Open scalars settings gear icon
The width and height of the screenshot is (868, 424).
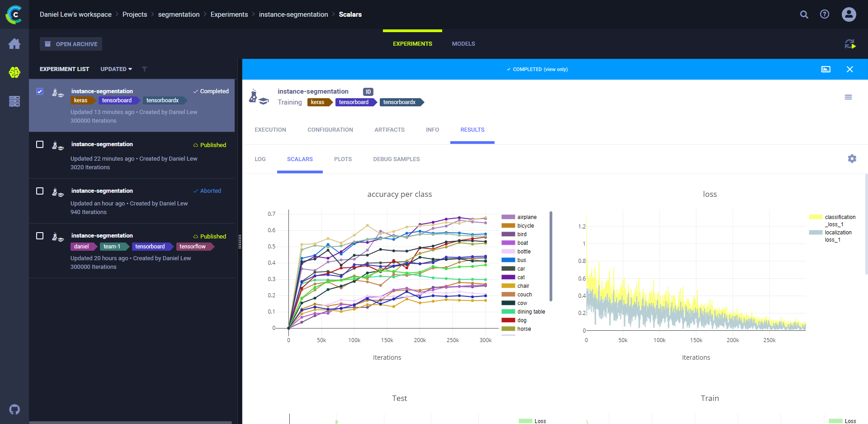pyautogui.click(x=852, y=159)
